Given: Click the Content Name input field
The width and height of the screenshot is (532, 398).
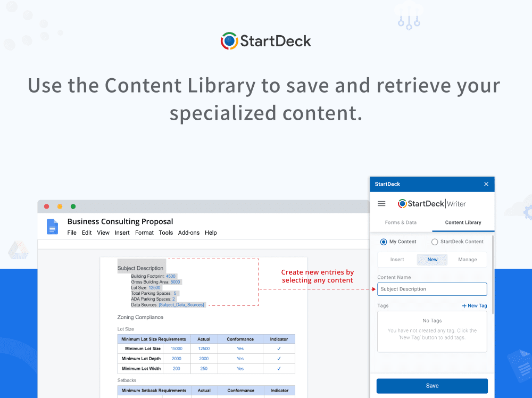Looking at the screenshot, I should click(432, 289).
